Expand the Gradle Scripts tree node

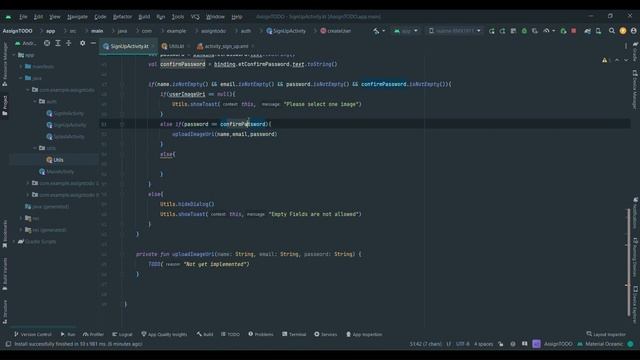pyautogui.click(x=14, y=242)
